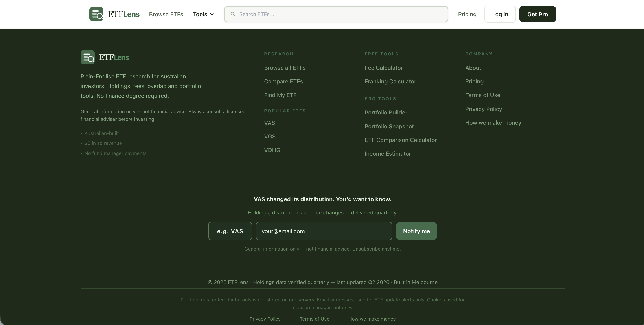Expand the Tools dropdown menu
The image size is (644, 325).
(x=203, y=14)
